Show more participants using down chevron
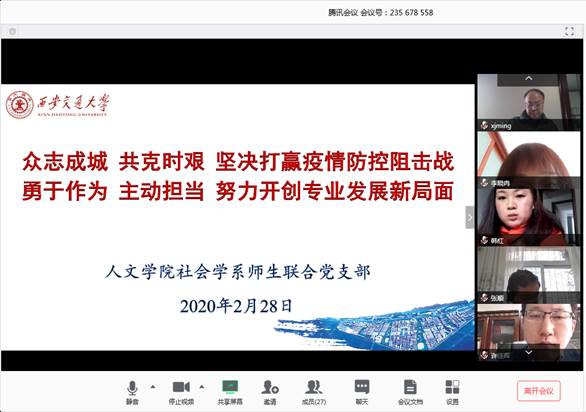586x412 pixels. coord(529,352)
